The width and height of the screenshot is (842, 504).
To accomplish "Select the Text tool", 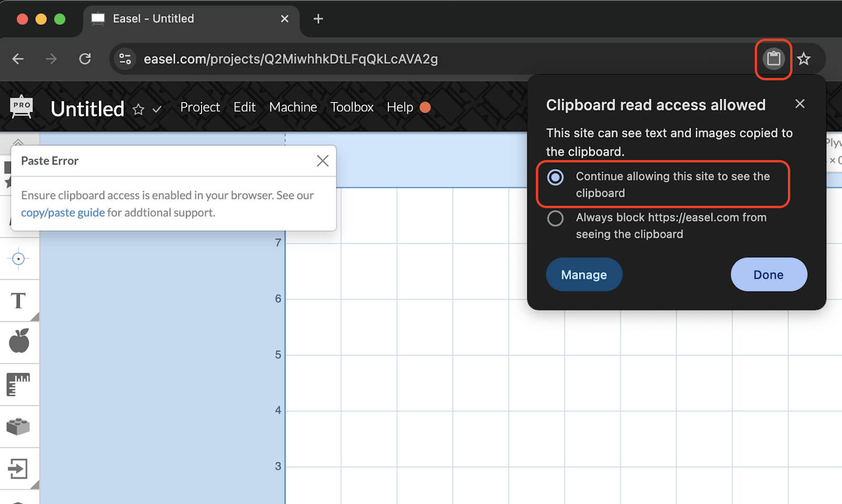I will 18,300.
